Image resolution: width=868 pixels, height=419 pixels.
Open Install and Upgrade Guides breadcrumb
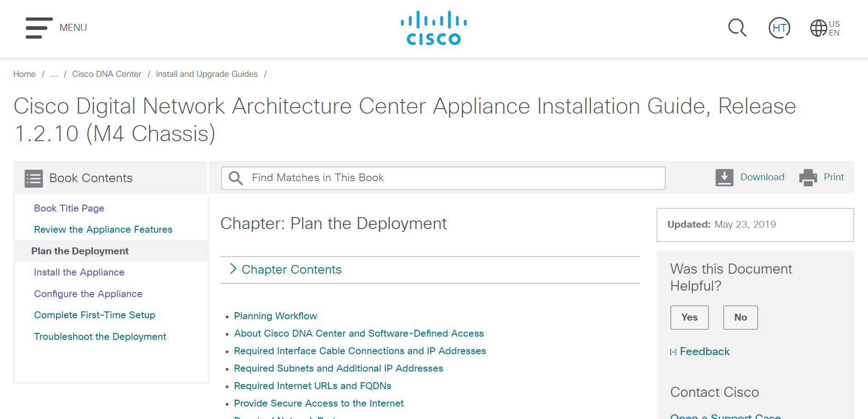click(x=207, y=74)
